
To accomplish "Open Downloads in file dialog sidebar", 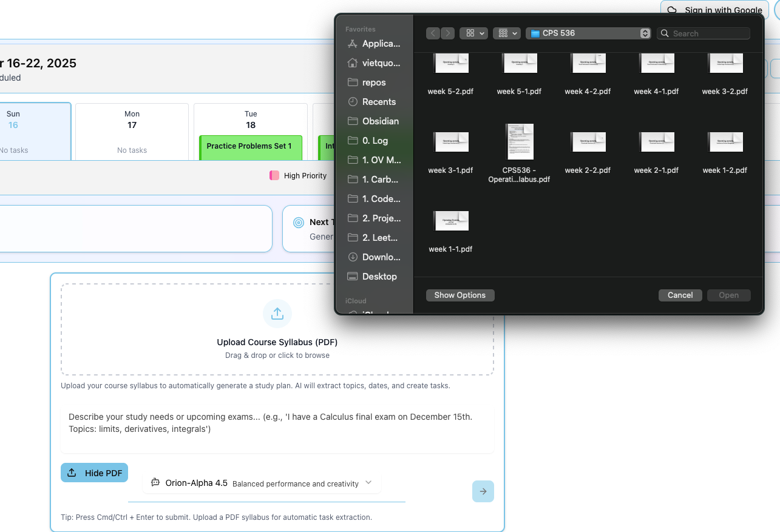I will 374,257.
